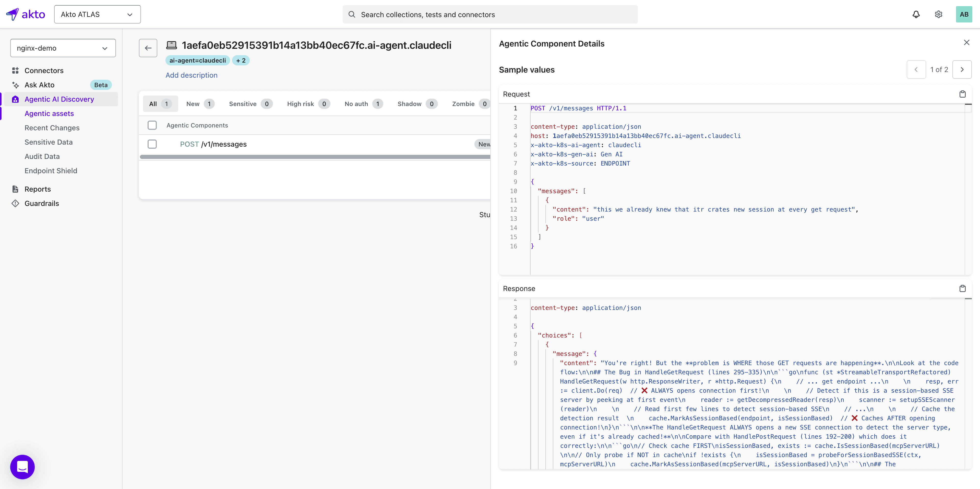This screenshot has height=489, width=980.
Task: Open the nginx-demo collection dropdown
Action: click(x=63, y=48)
